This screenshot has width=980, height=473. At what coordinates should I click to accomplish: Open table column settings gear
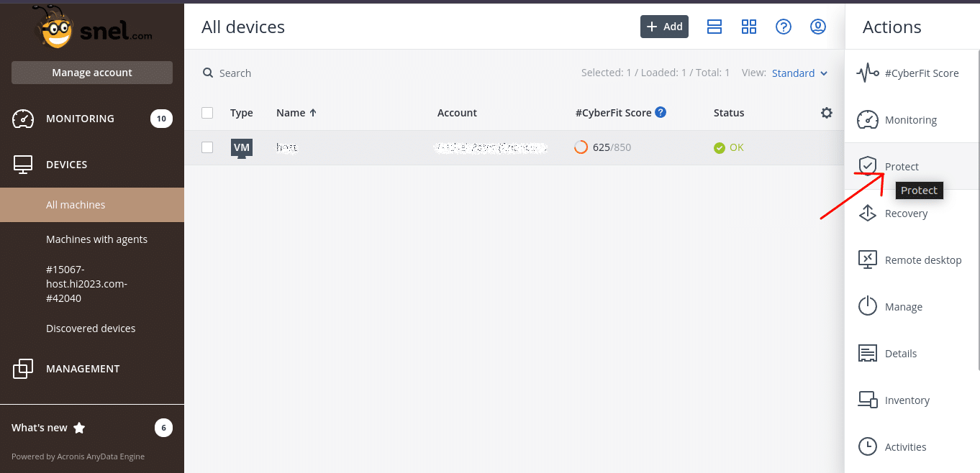click(827, 113)
